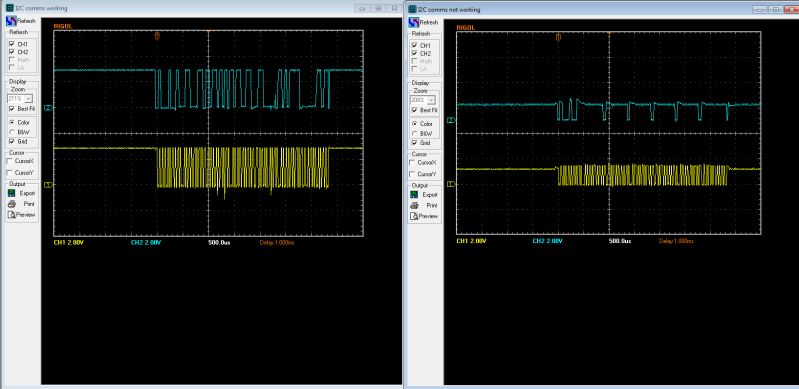Enable CursorY in 'I2C comms working' window
This screenshot has width=799, height=389.
pyautogui.click(x=10, y=173)
